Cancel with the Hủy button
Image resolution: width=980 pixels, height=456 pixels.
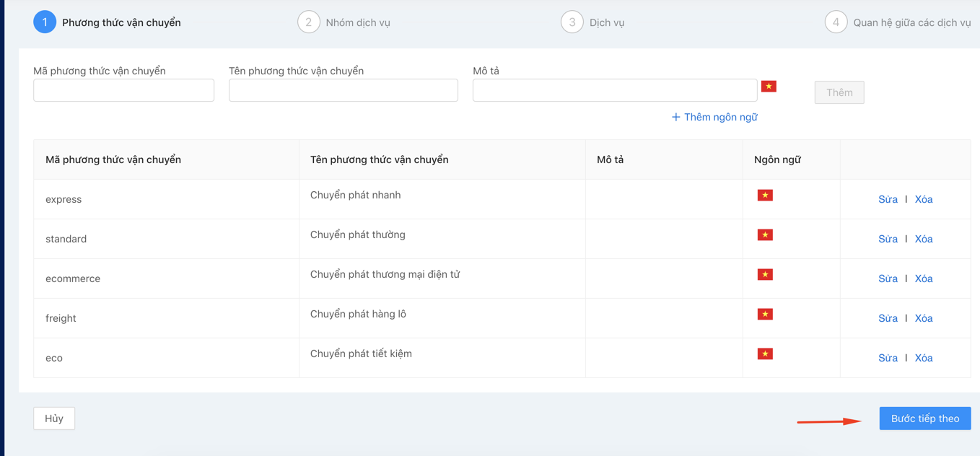pyautogui.click(x=54, y=418)
